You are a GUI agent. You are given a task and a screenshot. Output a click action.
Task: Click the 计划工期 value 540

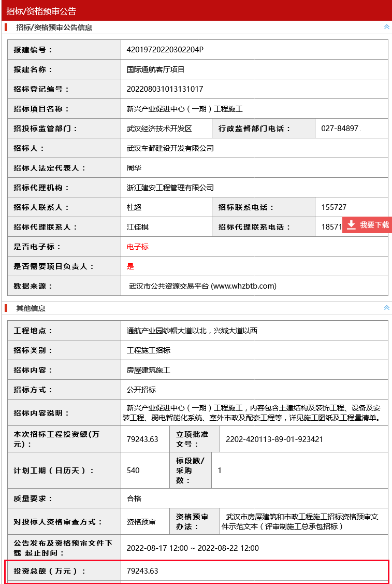(x=133, y=471)
